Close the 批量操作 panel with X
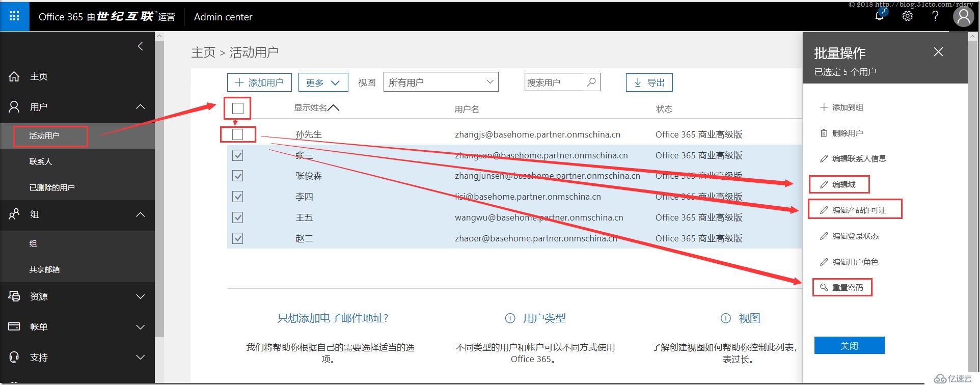 [938, 52]
